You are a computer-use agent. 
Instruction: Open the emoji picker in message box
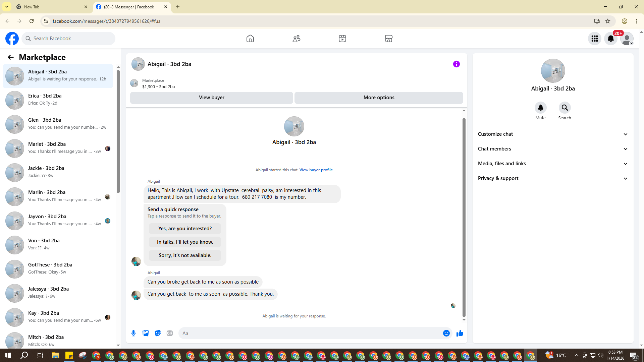(x=446, y=333)
